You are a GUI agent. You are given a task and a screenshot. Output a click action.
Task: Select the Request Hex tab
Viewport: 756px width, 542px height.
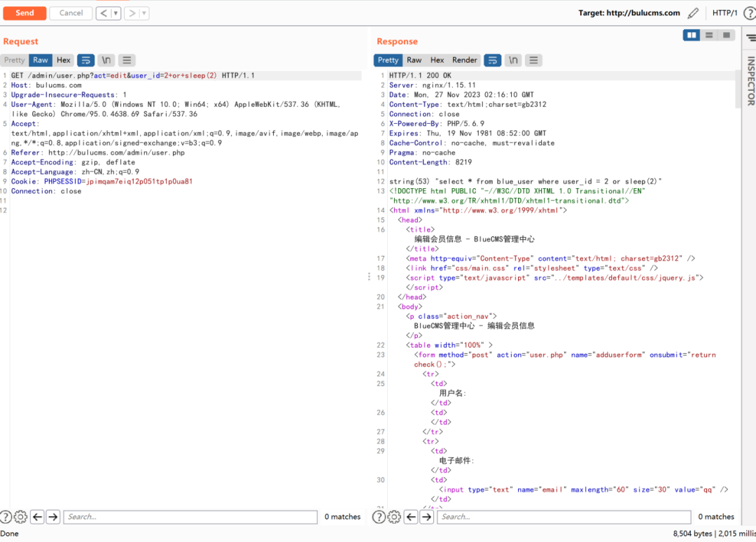(63, 60)
